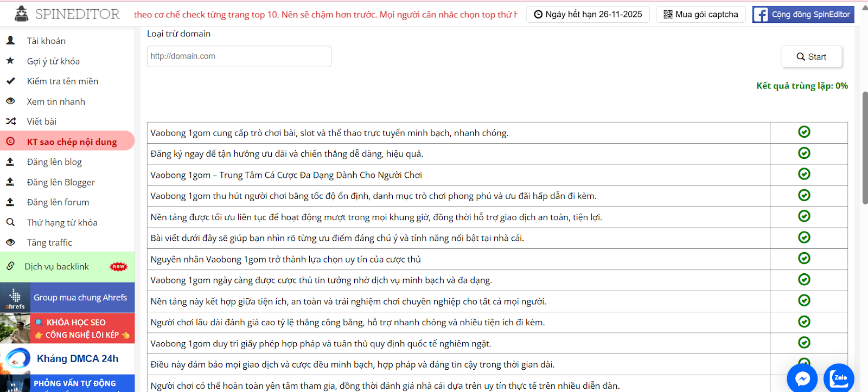Click magnifier icon beside Thứ hạng từ khóa

pyautogui.click(x=10, y=222)
